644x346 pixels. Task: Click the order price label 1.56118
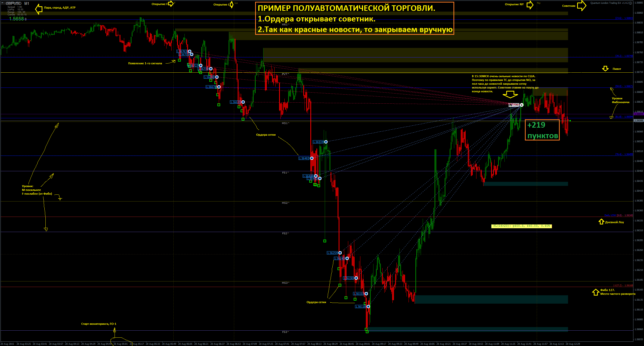point(360,307)
